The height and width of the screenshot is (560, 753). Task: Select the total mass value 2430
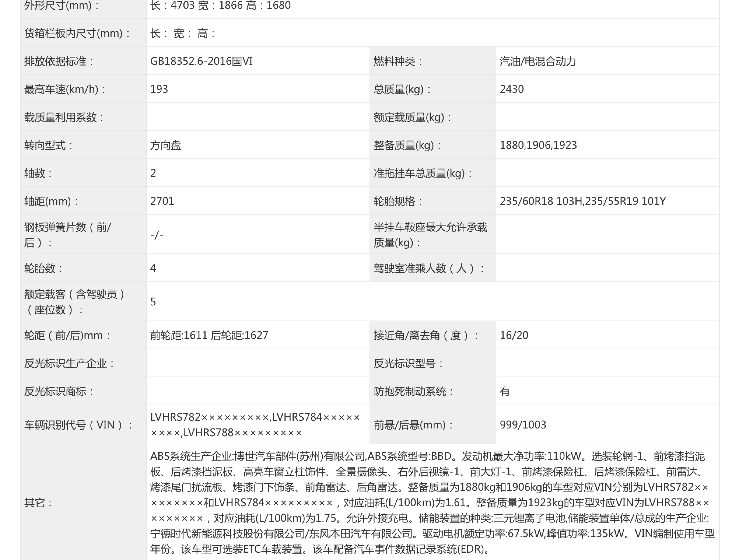tap(512, 89)
